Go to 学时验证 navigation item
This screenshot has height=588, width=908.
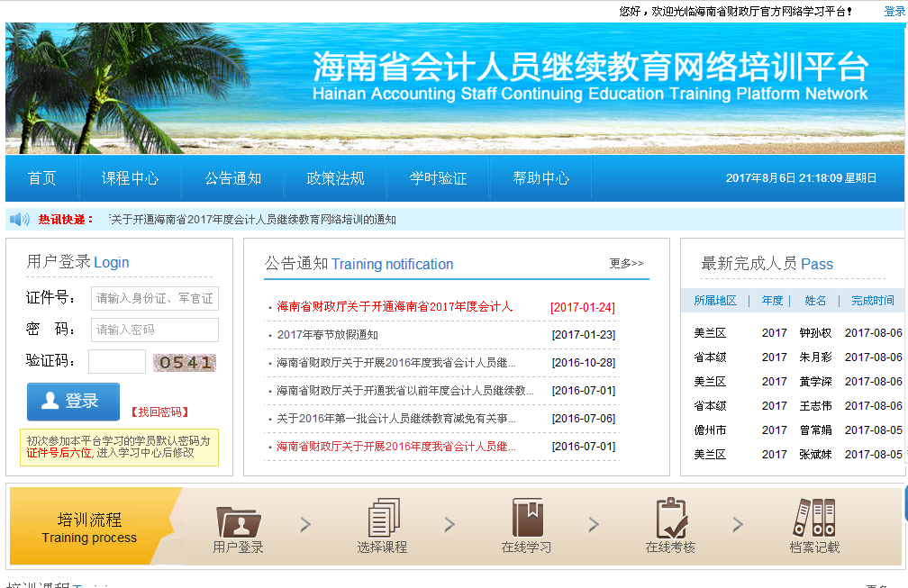coord(439,178)
